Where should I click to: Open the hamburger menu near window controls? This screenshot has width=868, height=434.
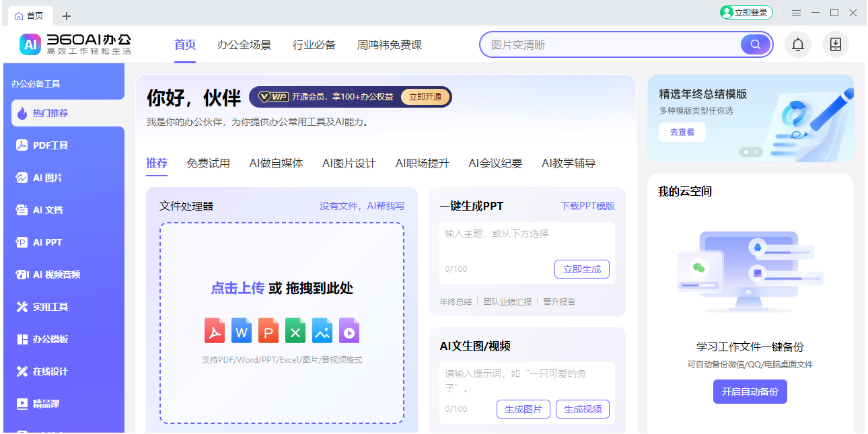tap(797, 12)
